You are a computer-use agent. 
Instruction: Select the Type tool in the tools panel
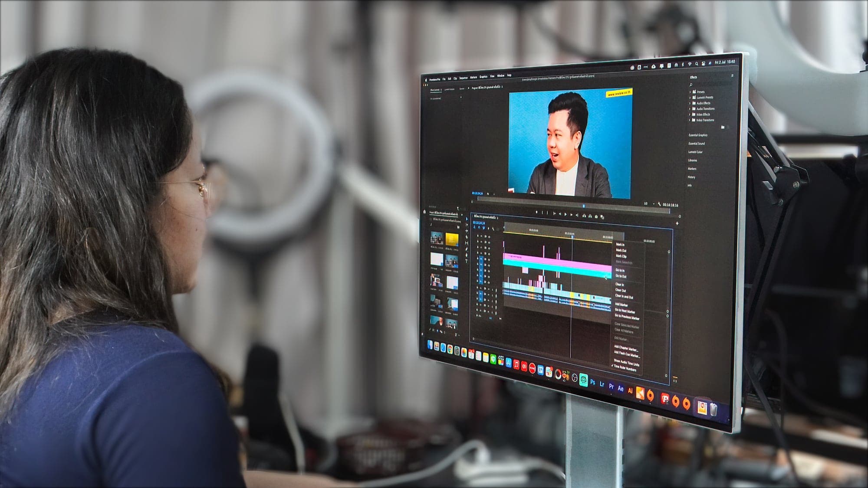click(x=467, y=261)
